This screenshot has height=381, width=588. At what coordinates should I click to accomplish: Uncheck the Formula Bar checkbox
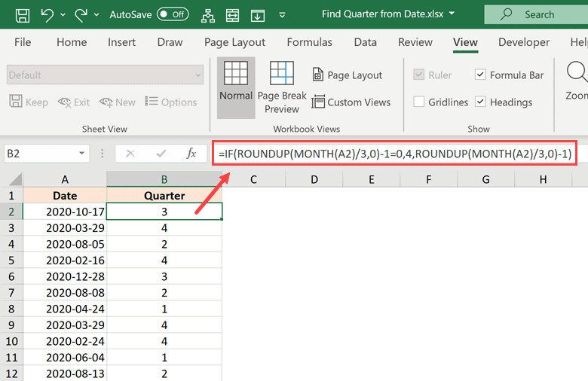tap(480, 75)
